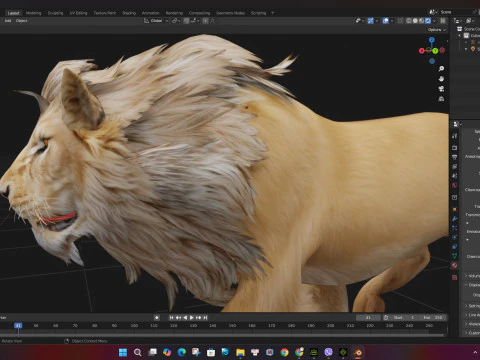Open the gizmo options dropdown arrow
480x360 pixels.
[377, 21]
